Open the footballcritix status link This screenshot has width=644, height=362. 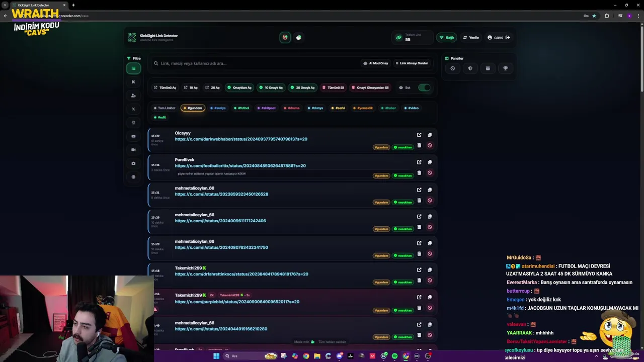(240, 166)
